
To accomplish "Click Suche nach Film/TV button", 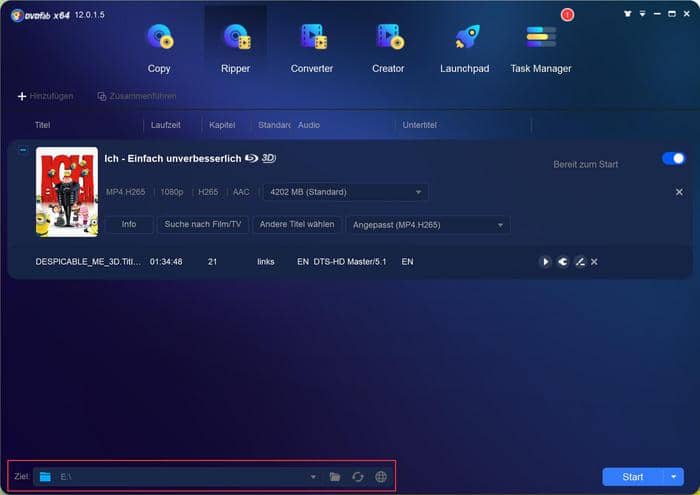I will pos(203,225).
